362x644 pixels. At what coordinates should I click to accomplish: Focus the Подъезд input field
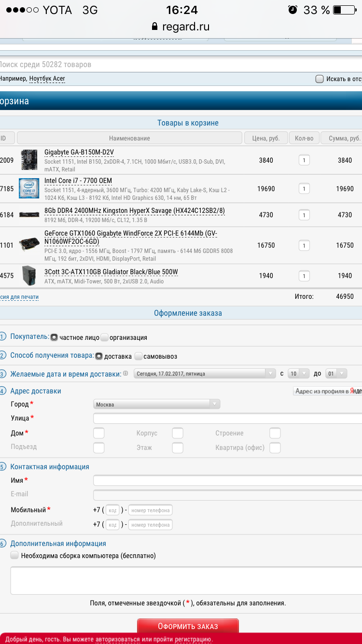pyautogui.click(x=98, y=448)
